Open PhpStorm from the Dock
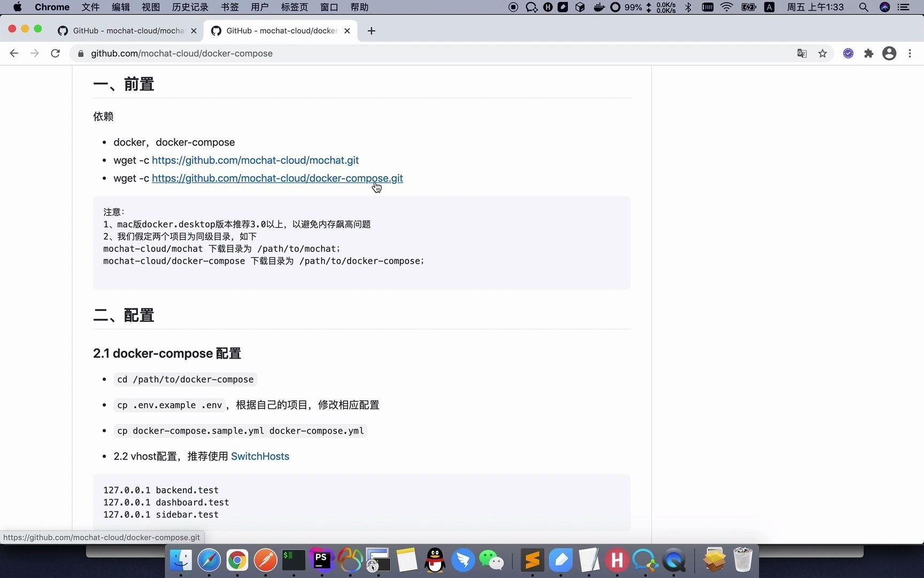 (x=321, y=560)
